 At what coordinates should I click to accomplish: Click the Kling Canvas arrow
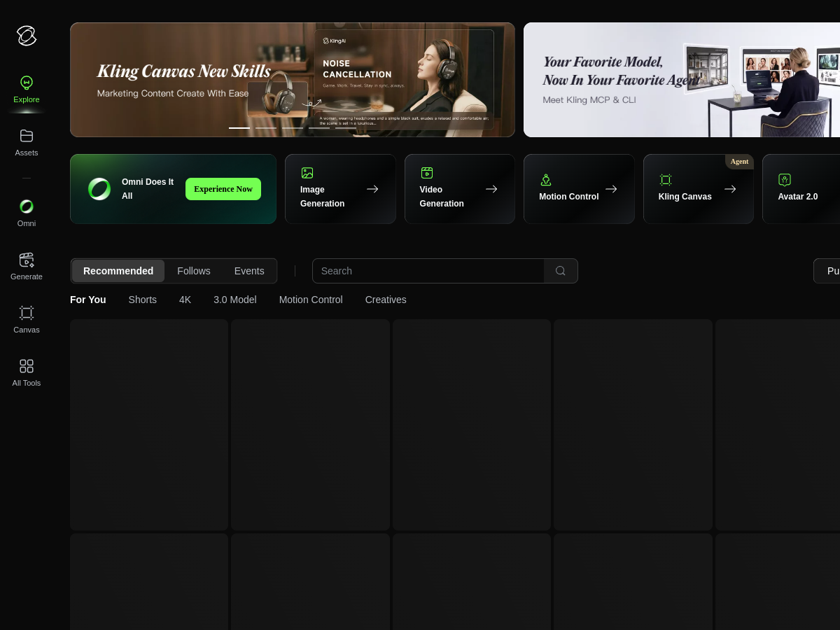coord(730,189)
